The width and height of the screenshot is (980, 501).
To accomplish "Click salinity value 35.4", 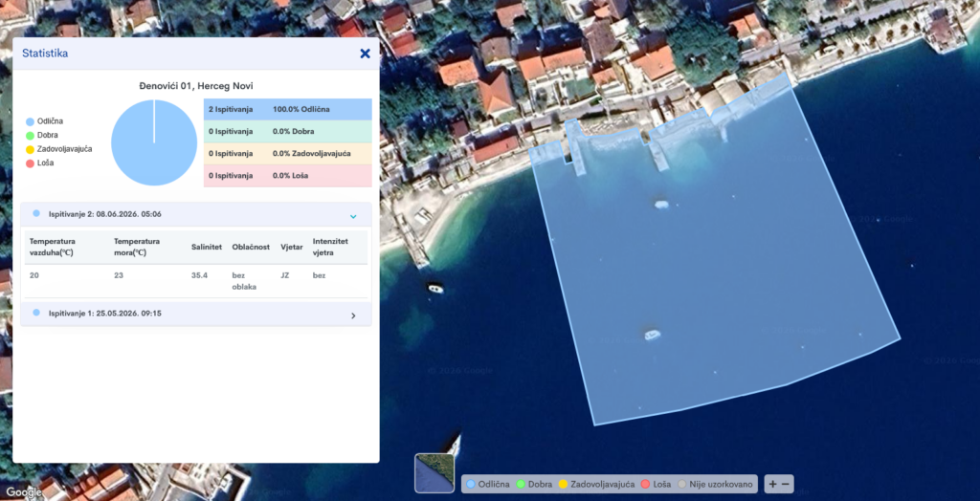I will coord(199,274).
